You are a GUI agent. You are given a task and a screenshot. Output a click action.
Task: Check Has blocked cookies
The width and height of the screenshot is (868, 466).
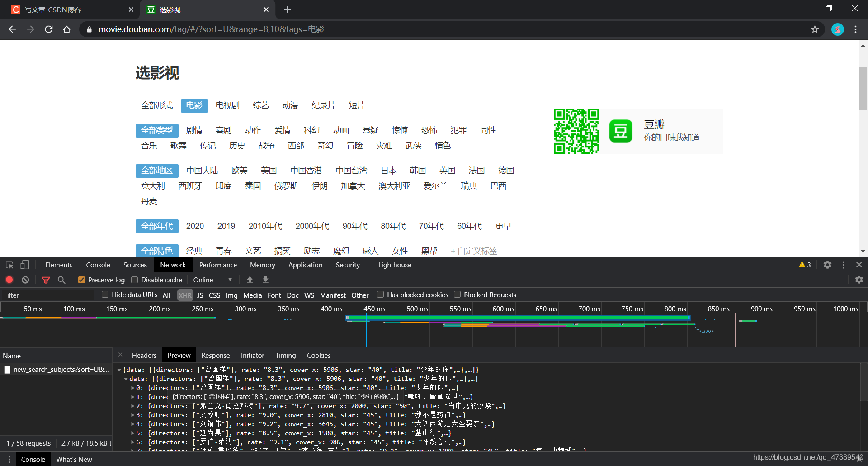pyautogui.click(x=380, y=295)
